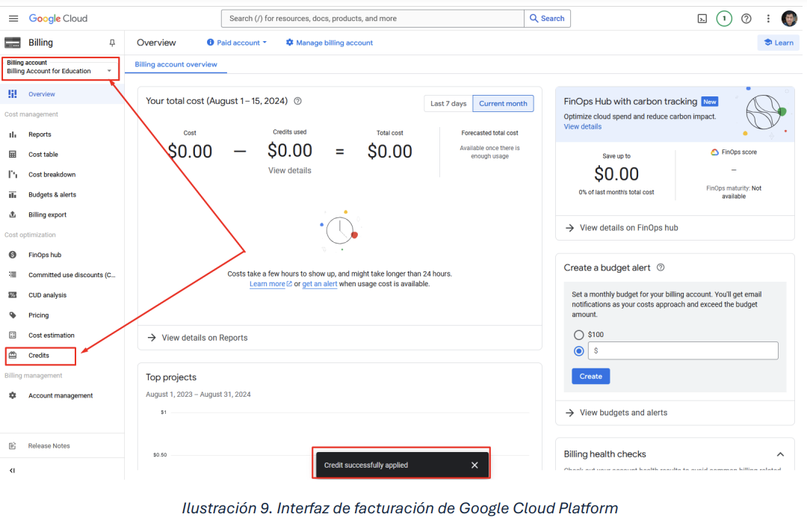Viewport: 807px width, 532px height.
Task: Click the Billing export upload icon
Action: click(x=13, y=215)
